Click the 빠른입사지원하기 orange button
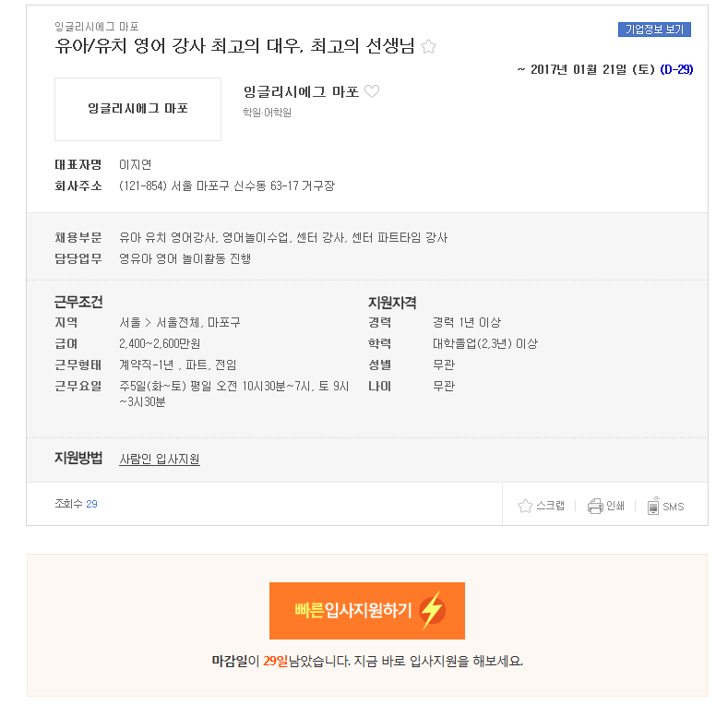Image resolution: width=728 pixels, height=717 pixels. point(367,611)
